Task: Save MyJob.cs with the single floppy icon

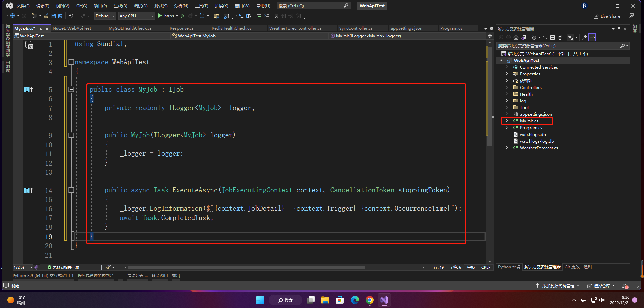Action: click(53, 16)
